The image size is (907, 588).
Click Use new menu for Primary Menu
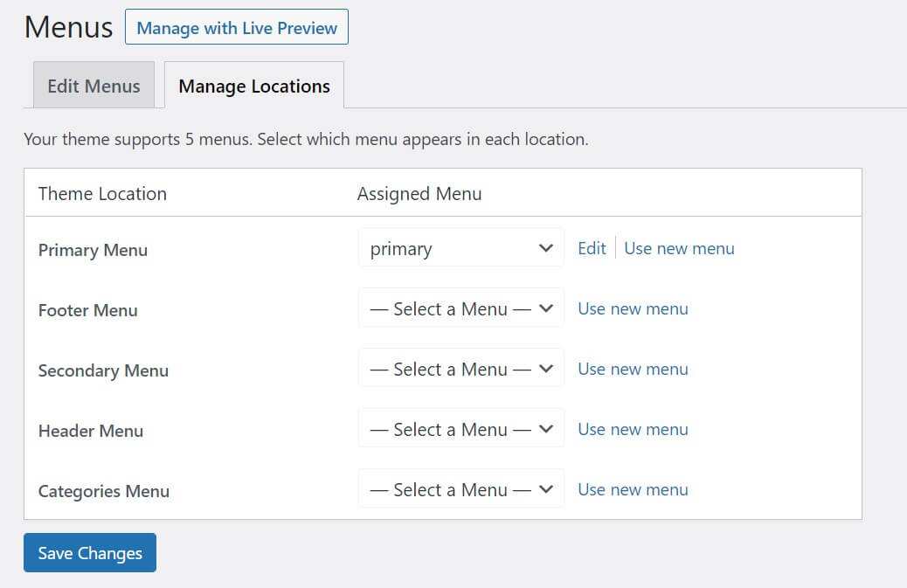pos(679,248)
